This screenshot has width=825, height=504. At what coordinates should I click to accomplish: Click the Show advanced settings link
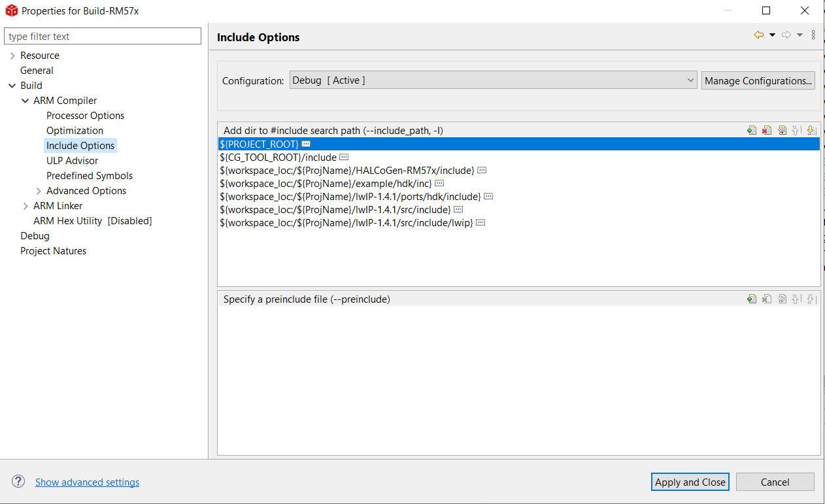[x=87, y=482]
